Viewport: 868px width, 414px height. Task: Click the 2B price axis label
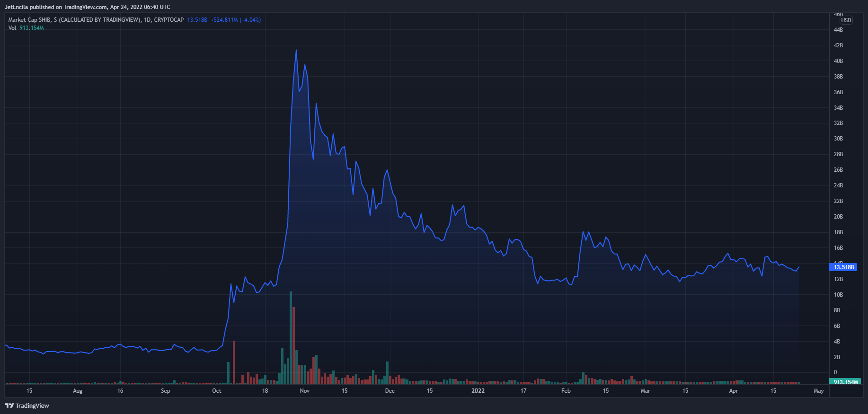pyautogui.click(x=837, y=357)
